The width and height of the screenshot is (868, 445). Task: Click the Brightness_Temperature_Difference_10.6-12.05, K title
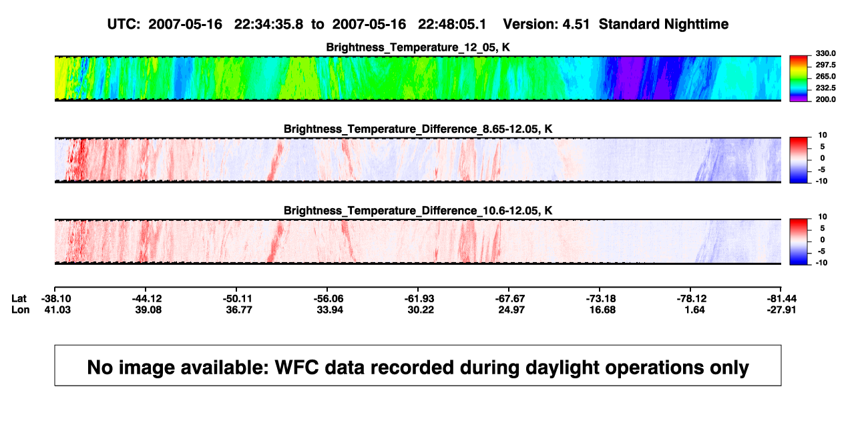tap(418, 211)
